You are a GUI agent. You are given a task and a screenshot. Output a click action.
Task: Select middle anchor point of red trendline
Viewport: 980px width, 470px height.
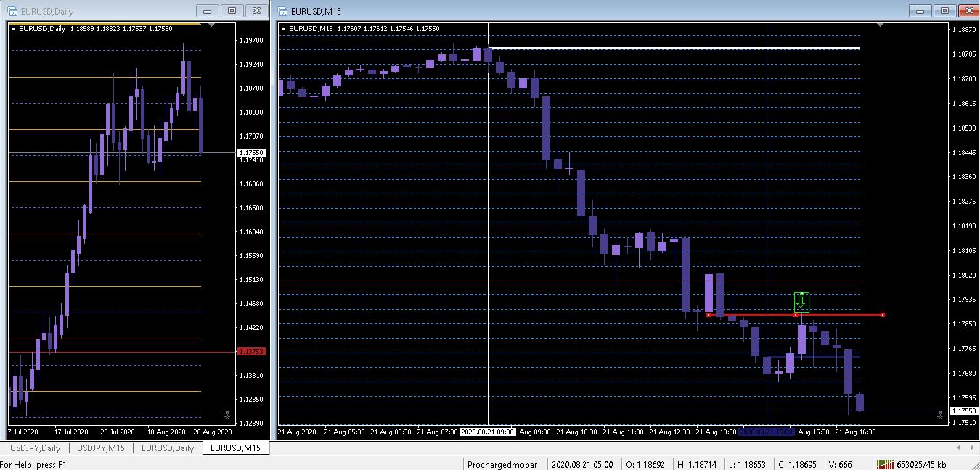pyautogui.click(x=796, y=315)
